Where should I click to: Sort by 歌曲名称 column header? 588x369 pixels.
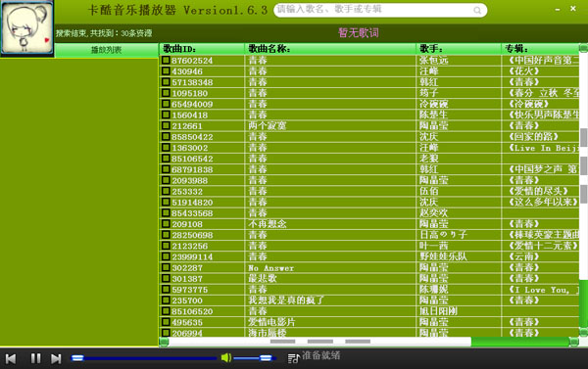330,49
